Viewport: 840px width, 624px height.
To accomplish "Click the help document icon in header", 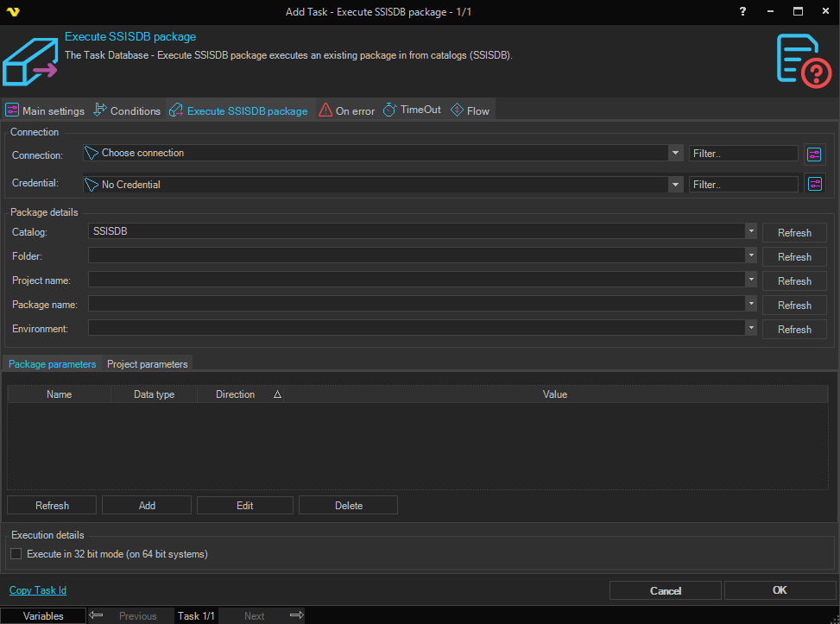I will click(803, 60).
